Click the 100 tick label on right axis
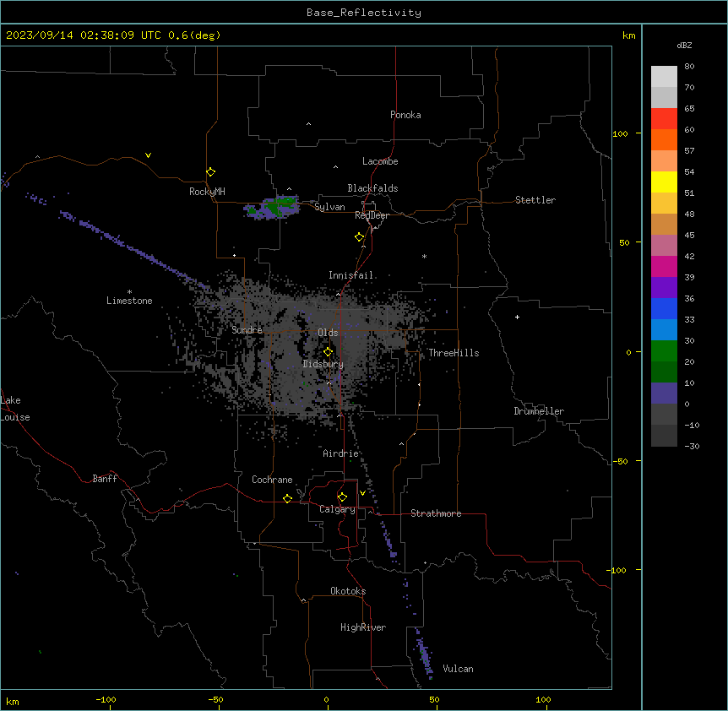Image resolution: width=728 pixels, height=711 pixels. point(620,133)
